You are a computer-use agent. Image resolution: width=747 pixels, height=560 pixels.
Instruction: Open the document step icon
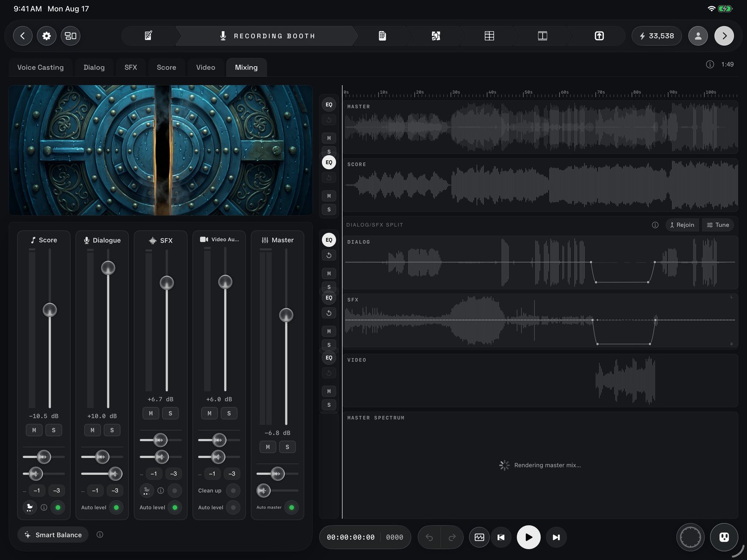tap(382, 36)
